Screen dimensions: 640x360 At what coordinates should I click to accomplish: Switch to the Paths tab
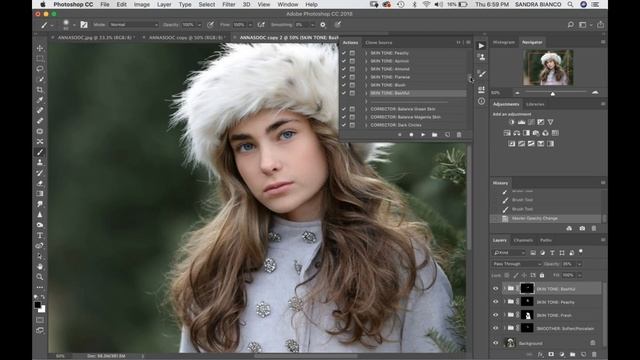[546, 240]
